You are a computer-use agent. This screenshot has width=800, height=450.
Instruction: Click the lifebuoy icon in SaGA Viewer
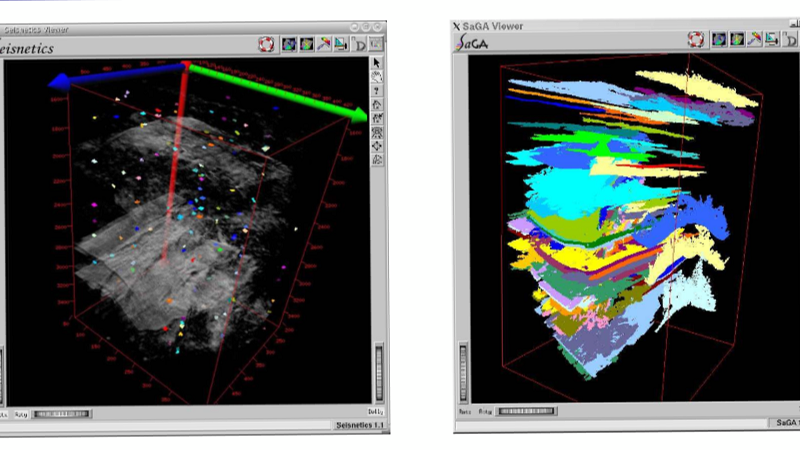coord(696,39)
